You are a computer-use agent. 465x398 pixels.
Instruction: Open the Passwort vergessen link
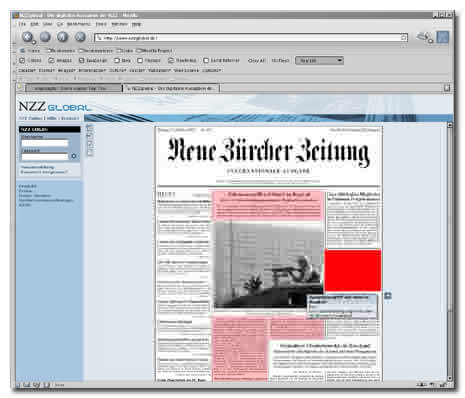point(44,172)
